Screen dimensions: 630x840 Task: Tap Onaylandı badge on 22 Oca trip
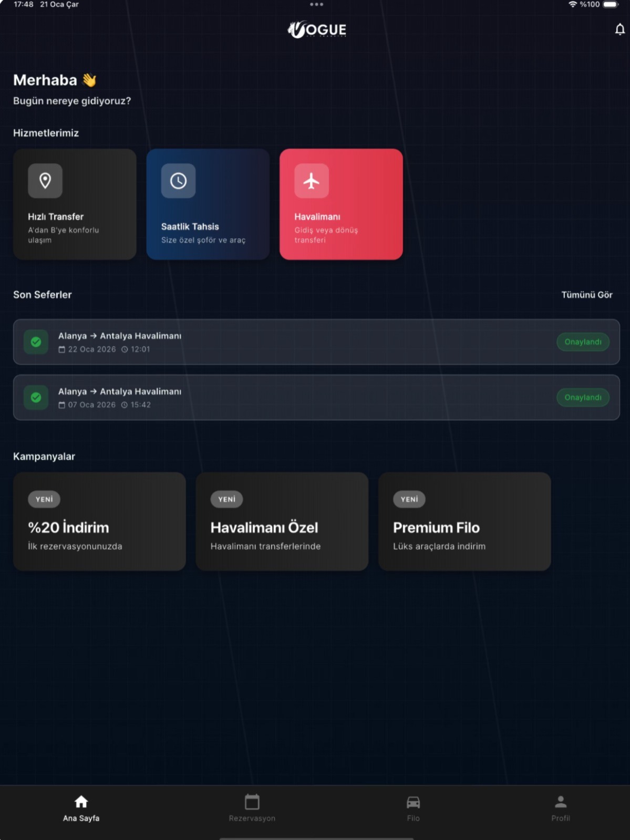[x=583, y=342]
